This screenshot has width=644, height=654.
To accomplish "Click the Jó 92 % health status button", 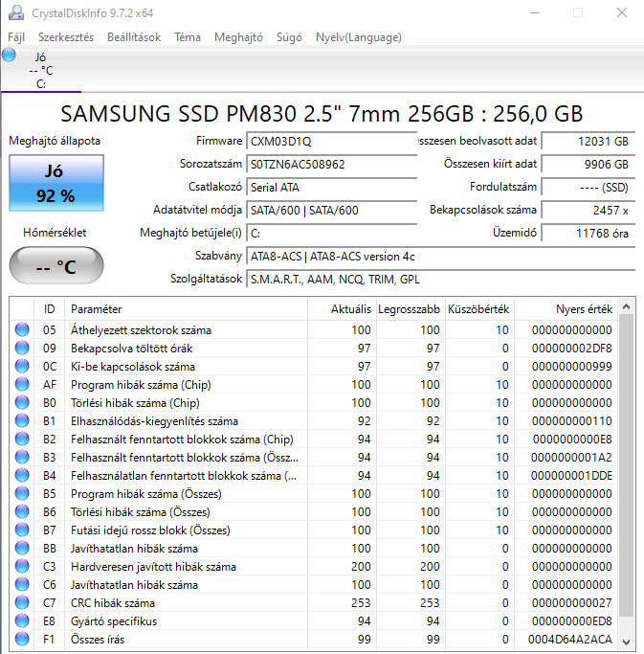I will tap(56, 183).
